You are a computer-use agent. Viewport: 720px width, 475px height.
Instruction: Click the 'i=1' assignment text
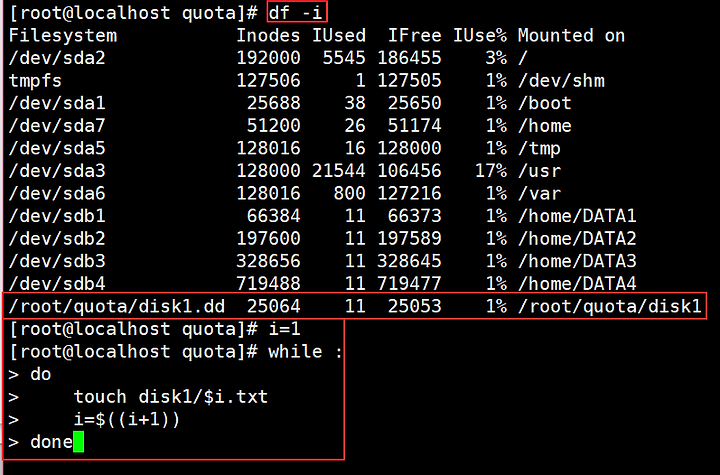284,328
